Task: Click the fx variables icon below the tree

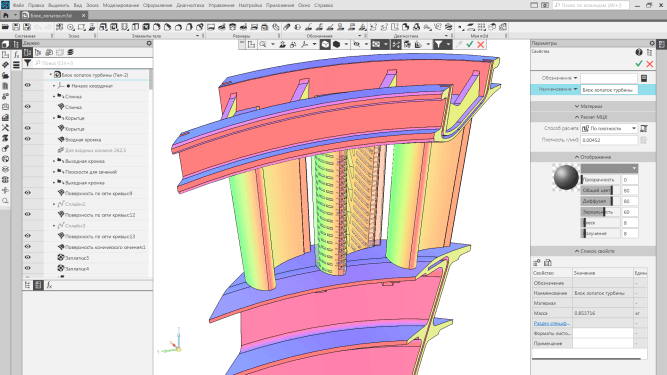Action: click(49, 285)
